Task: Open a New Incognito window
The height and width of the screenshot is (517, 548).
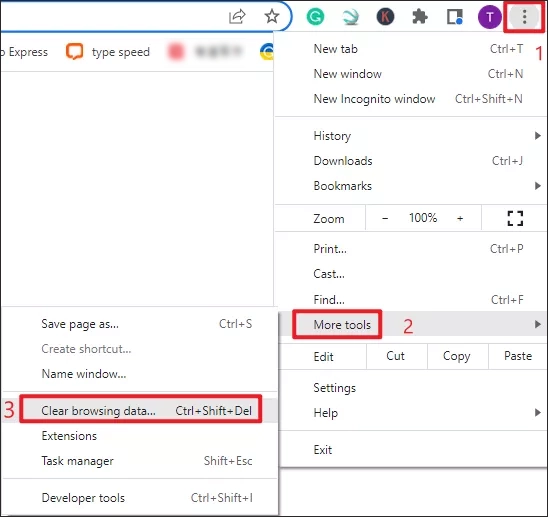Action: (x=411, y=99)
